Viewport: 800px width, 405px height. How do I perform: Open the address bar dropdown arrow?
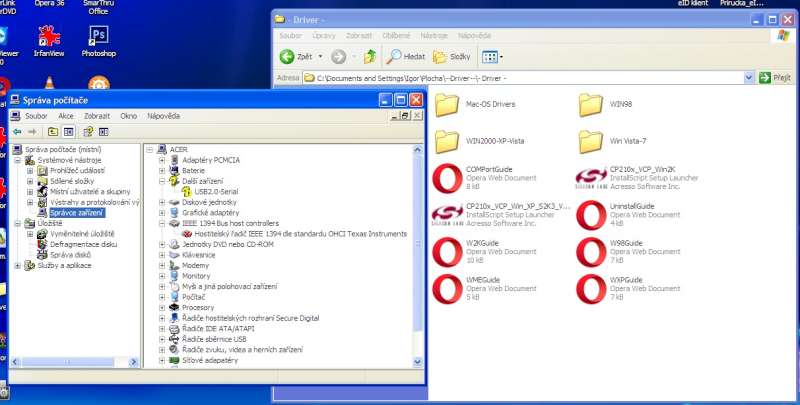[x=748, y=77]
